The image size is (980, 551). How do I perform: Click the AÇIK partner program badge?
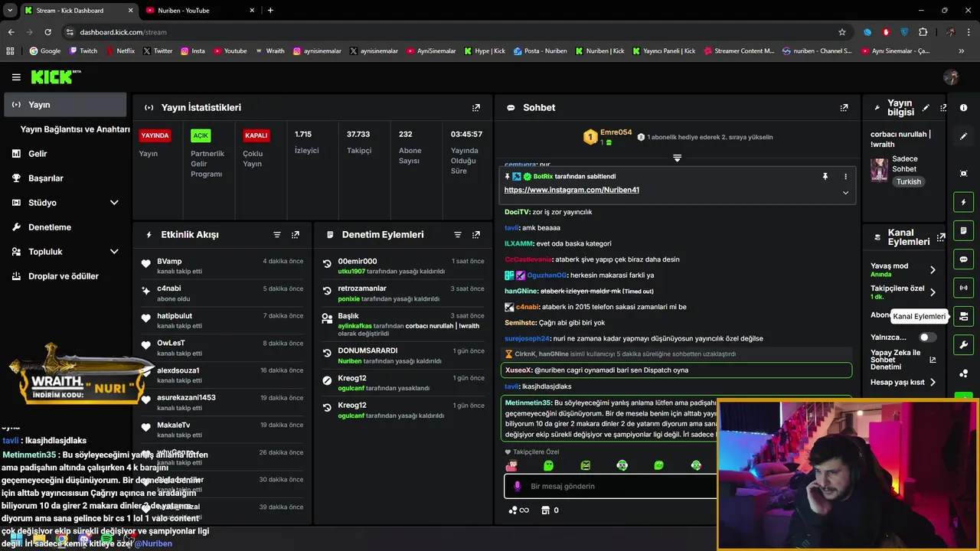201,135
